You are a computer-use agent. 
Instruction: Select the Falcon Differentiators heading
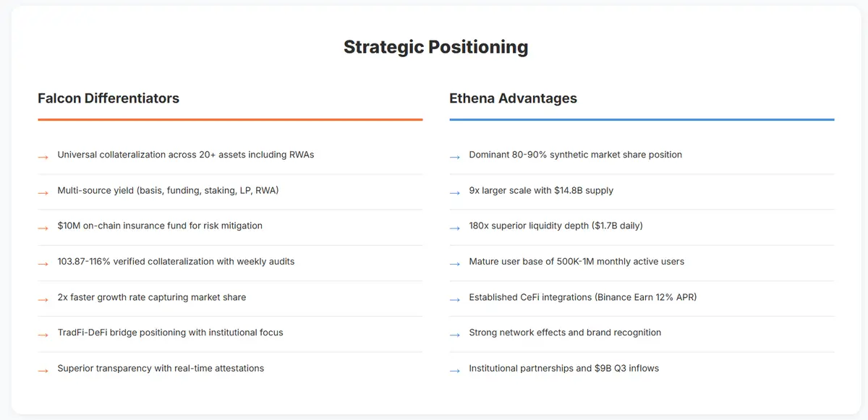coord(109,98)
